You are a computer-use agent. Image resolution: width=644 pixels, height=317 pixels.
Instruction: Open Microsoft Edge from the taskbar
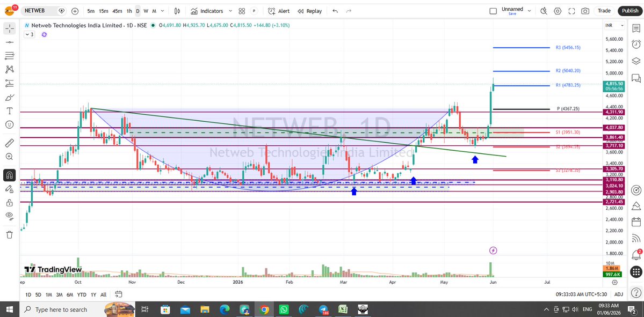click(225, 309)
